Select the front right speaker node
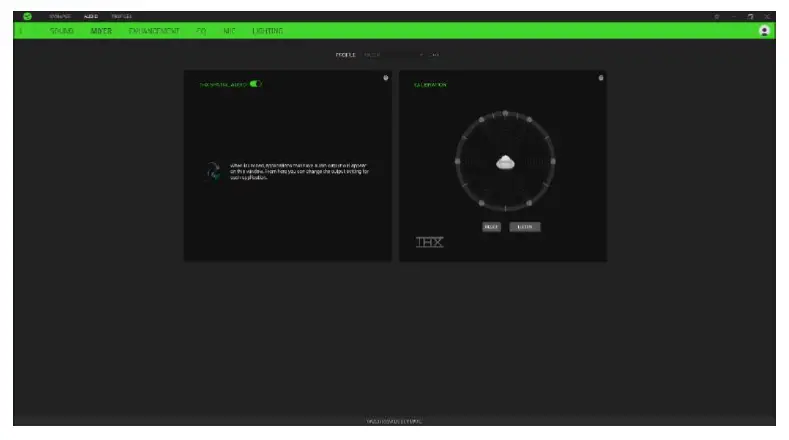The width and height of the screenshot is (789, 440). click(529, 120)
